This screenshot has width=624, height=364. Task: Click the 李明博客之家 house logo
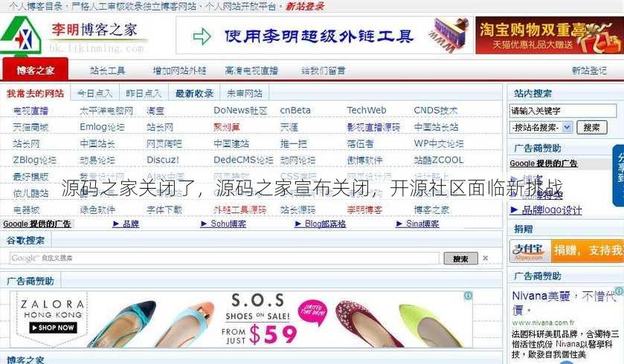click(21, 36)
